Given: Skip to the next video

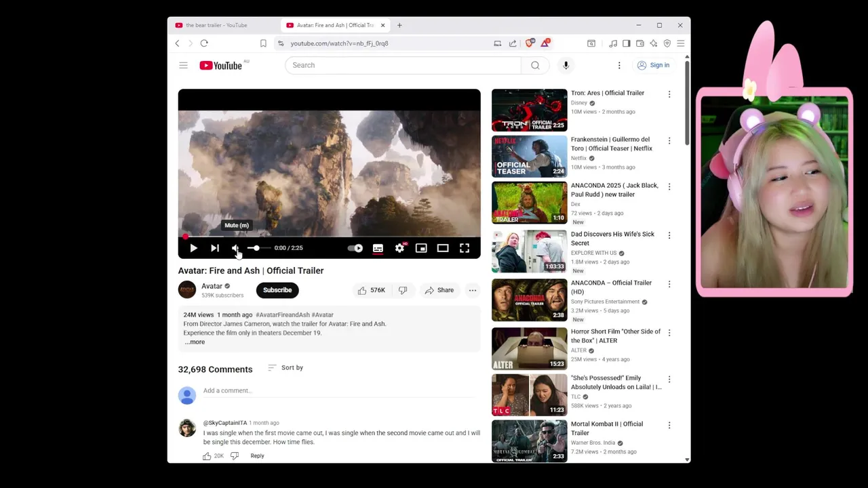Looking at the screenshot, I should click(x=214, y=248).
